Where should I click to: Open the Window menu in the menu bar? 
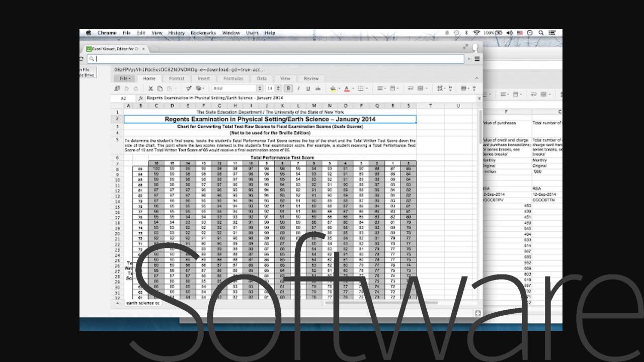click(x=231, y=33)
